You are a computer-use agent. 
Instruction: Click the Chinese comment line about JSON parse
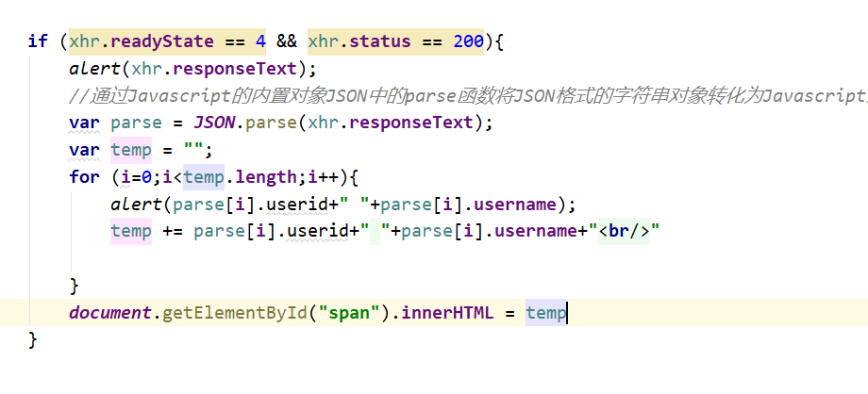click(468, 96)
